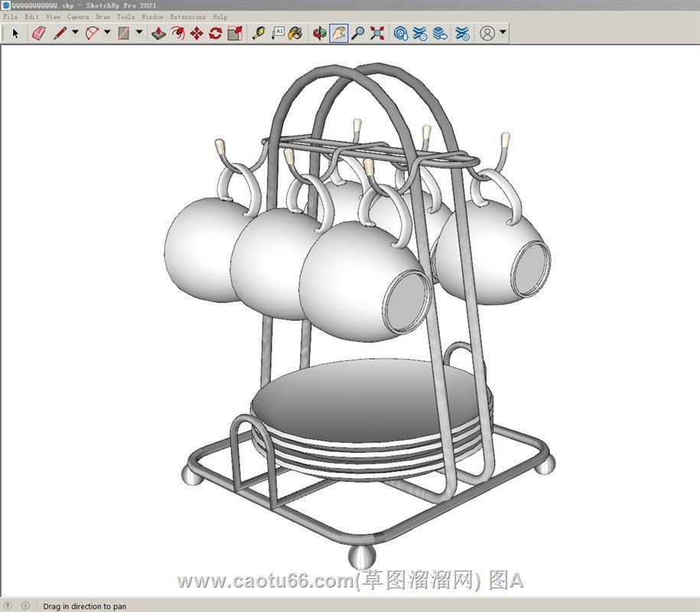Open the Extensions menu
The height and width of the screenshot is (612, 700).
[x=187, y=16]
